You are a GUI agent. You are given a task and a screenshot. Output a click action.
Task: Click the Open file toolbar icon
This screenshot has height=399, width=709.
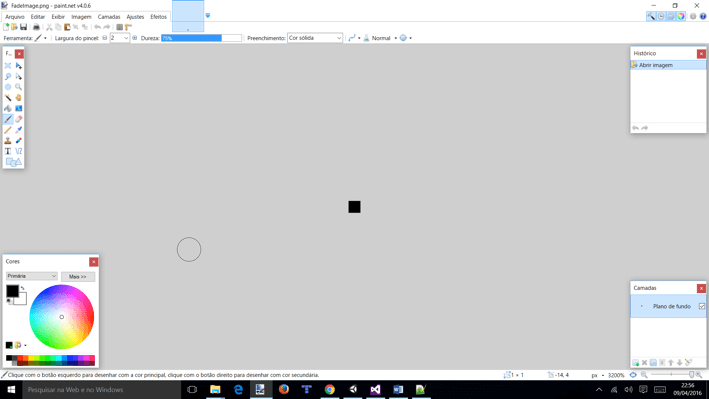point(14,27)
